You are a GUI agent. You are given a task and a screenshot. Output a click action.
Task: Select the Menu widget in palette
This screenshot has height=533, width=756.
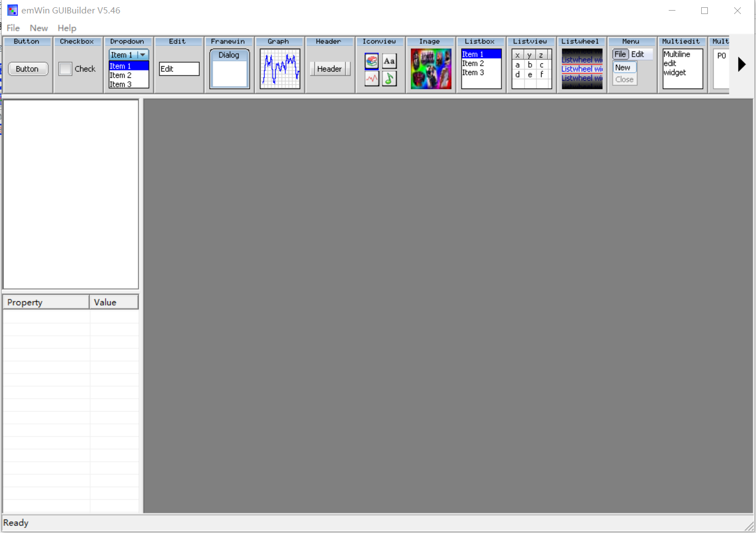[x=632, y=67]
